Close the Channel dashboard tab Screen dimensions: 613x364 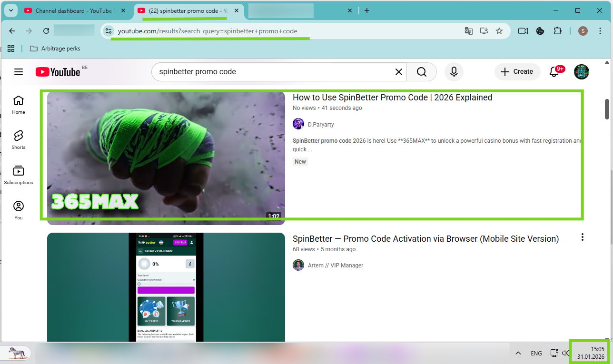coord(123,10)
